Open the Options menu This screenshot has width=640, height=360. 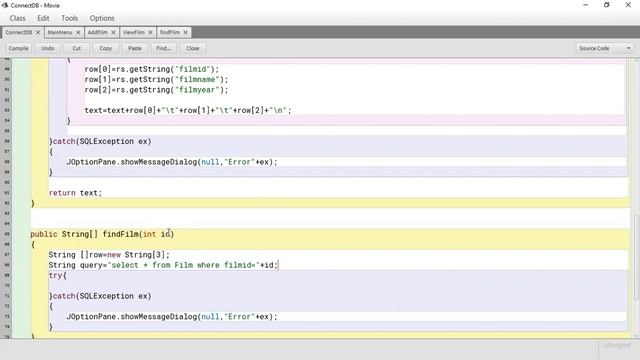[x=102, y=18]
